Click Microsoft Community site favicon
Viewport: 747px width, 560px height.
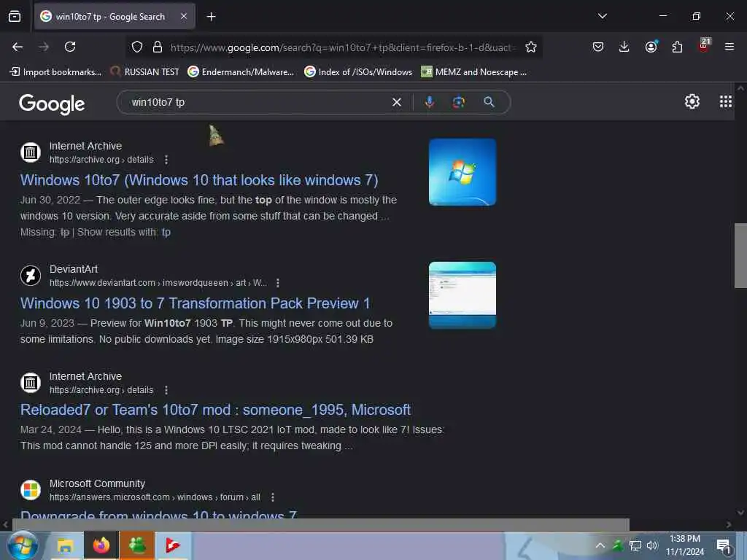point(31,490)
